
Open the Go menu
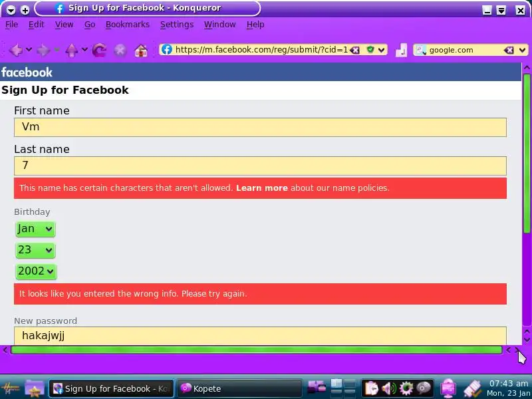(x=90, y=25)
